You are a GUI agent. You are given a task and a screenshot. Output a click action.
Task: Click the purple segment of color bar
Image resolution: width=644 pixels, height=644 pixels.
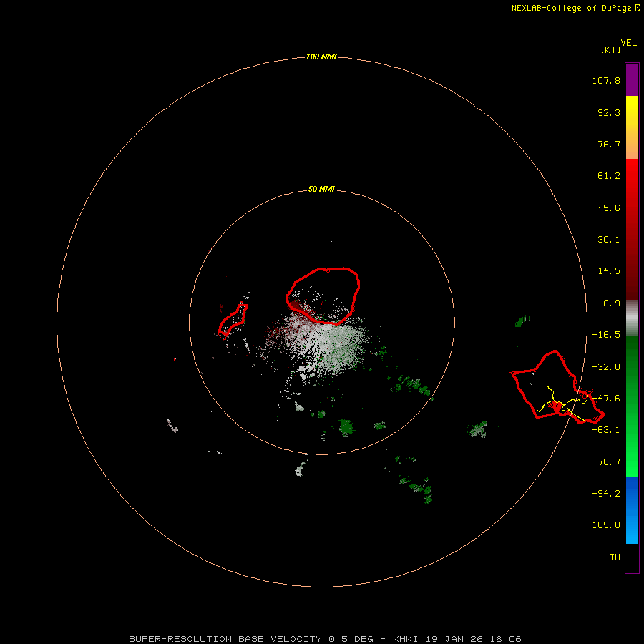tap(632, 80)
